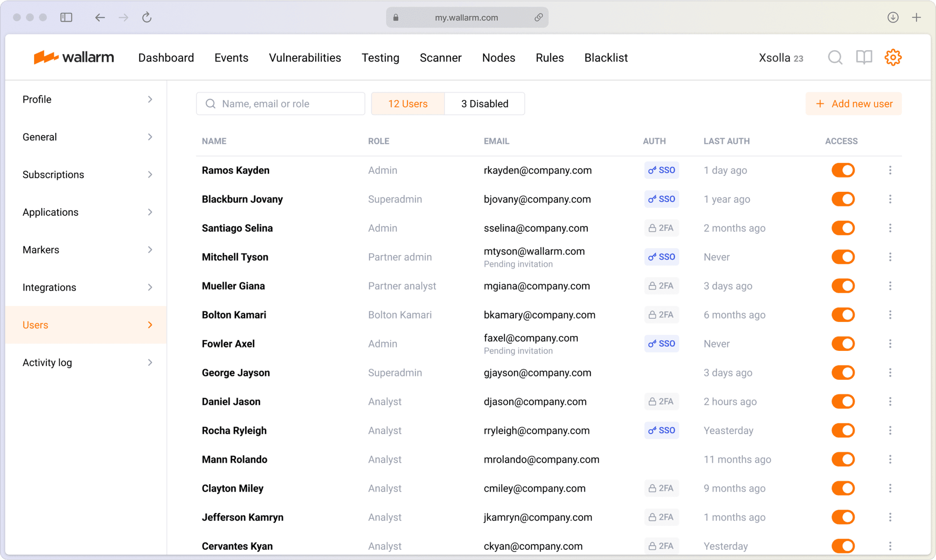Click the SSO badge for Blackburn Jovany

(x=661, y=199)
